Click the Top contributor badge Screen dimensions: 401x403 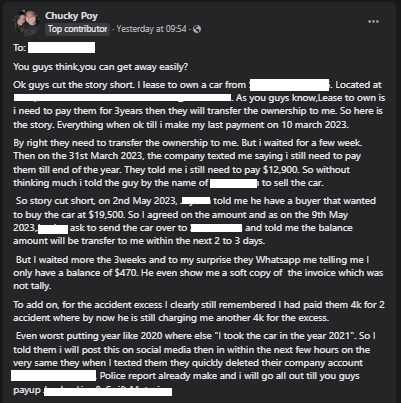pyautogui.click(x=77, y=29)
